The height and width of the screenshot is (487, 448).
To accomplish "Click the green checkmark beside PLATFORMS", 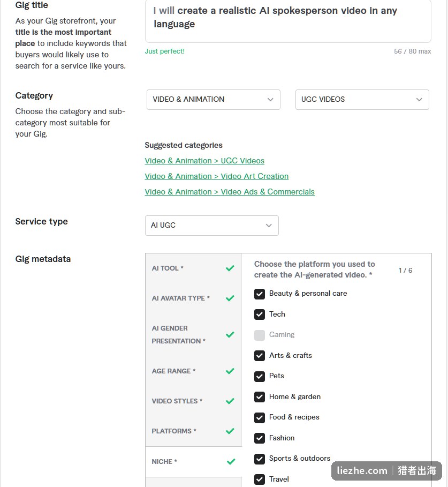I will click(230, 431).
